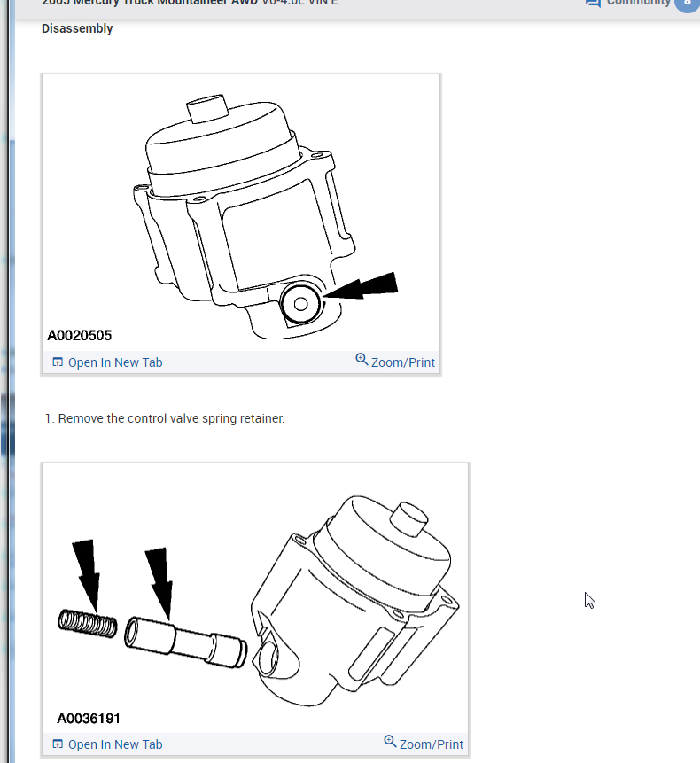This screenshot has height=763, width=700.
Task: Click the blue community count badge
Action: tap(687, 4)
